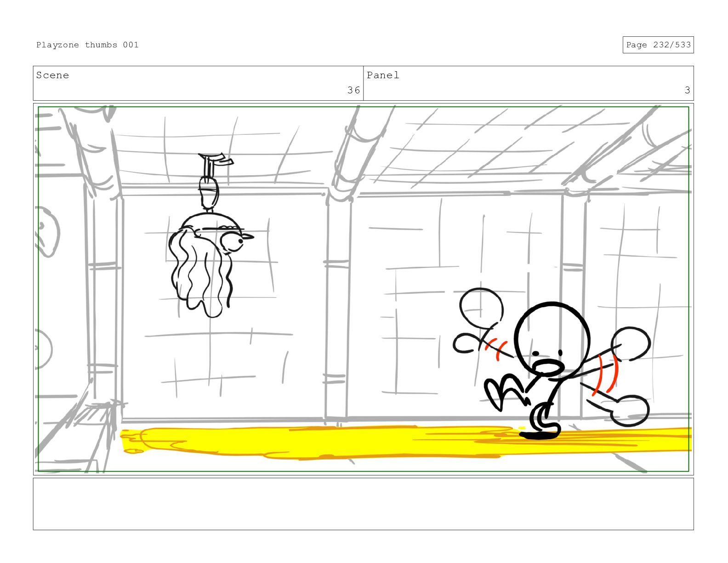Viewport: 728px width, 563px height.
Task: Click the 'Panel' header label
Action: 383,75
